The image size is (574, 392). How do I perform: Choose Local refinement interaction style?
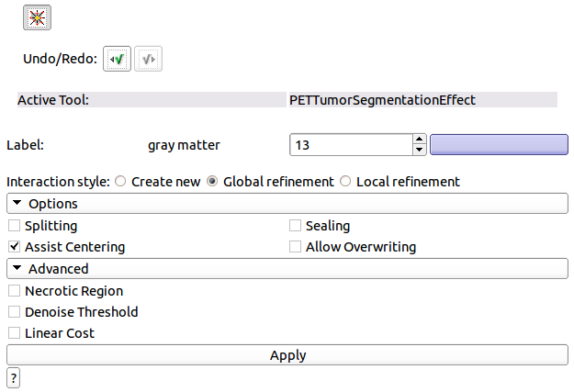[345, 182]
